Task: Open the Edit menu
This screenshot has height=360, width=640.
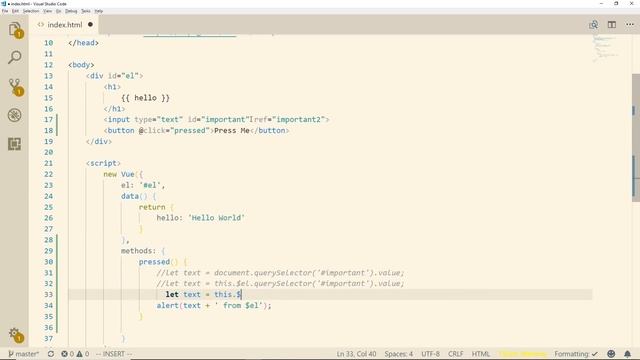Action: click(16, 11)
